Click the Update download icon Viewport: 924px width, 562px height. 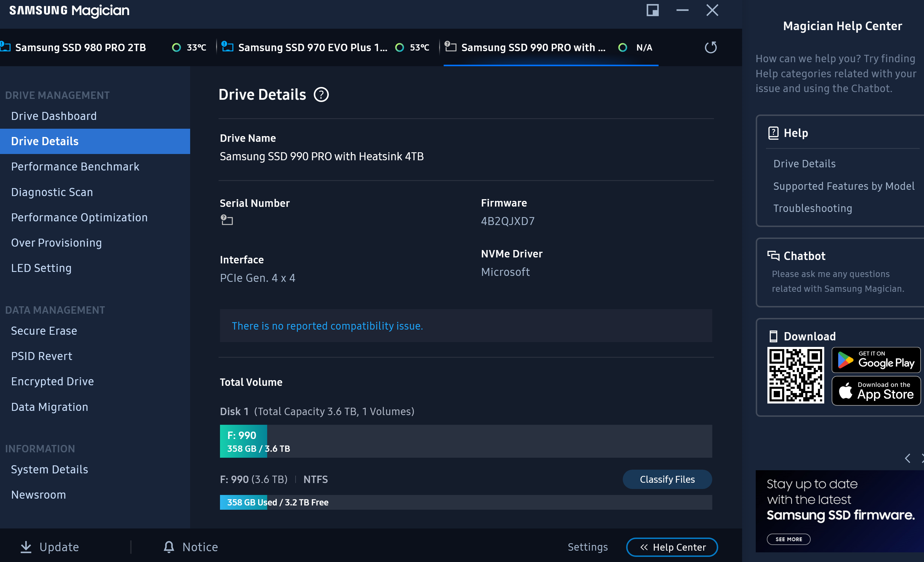[x=26, y=547]
